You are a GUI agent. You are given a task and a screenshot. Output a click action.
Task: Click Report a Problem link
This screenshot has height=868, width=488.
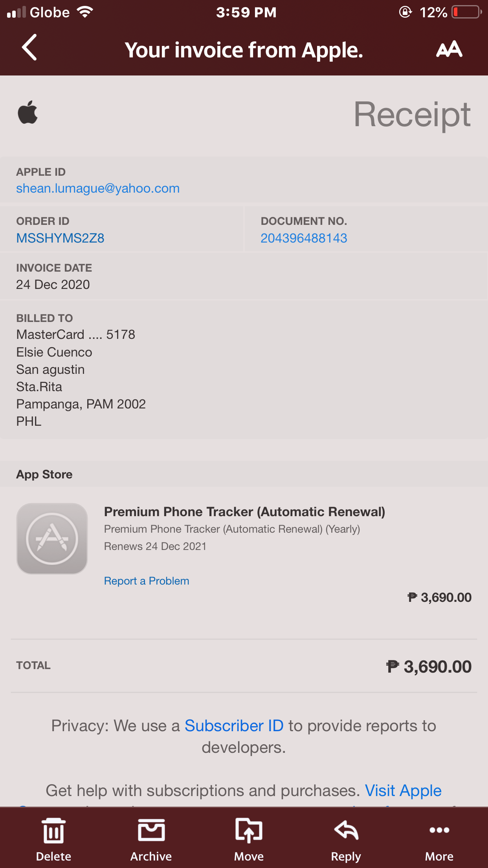point(147,581)
